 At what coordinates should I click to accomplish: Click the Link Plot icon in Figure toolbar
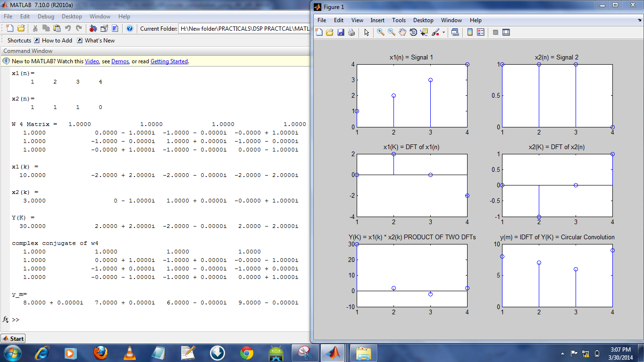pyautogui.click(x=455, y=32)
